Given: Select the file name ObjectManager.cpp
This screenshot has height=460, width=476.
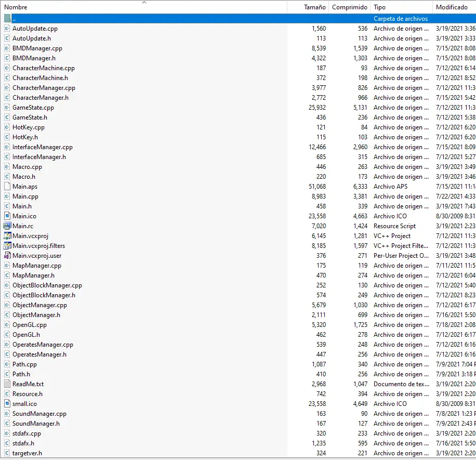Looking at the screenshot, I should click(x=40, y=305).
